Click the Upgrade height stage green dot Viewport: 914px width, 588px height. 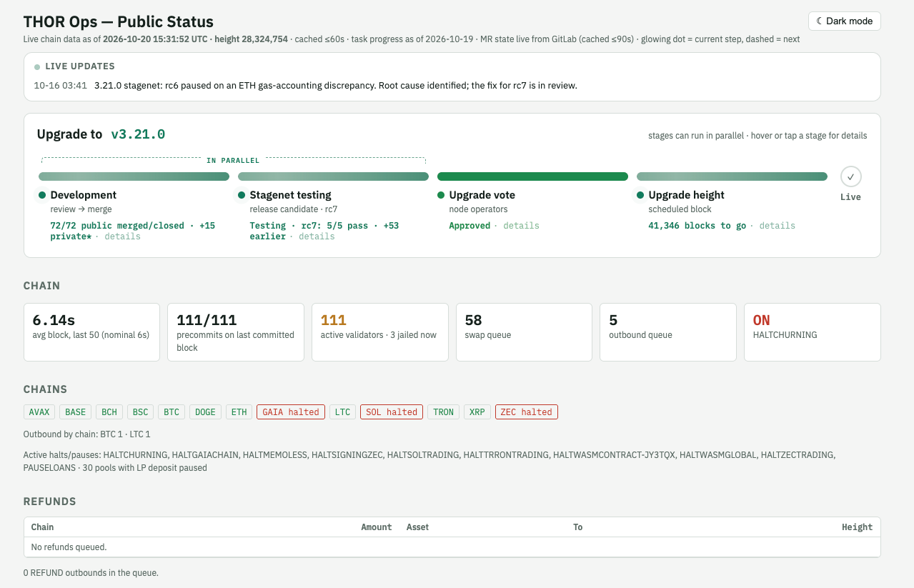pyautogui.click(x=640, y=195)
